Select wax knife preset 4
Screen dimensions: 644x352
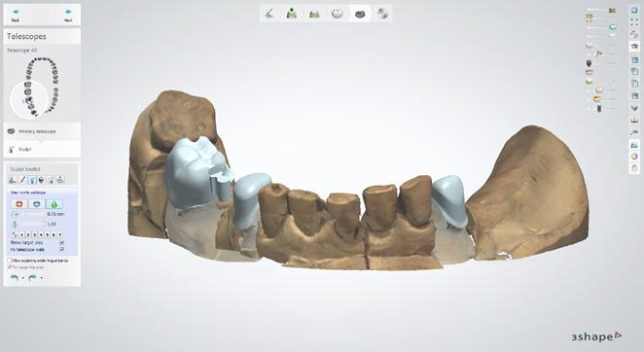(x=41, y=235)
